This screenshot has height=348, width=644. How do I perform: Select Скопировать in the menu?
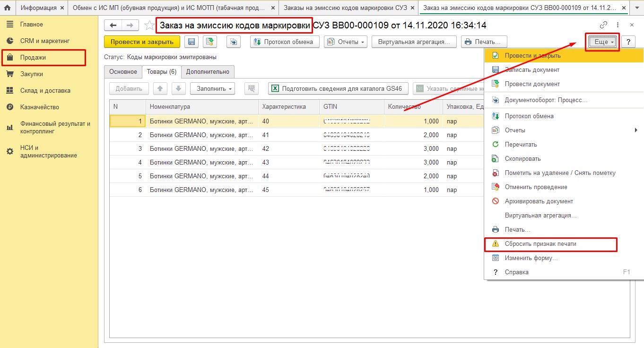(x=564, y=158)
